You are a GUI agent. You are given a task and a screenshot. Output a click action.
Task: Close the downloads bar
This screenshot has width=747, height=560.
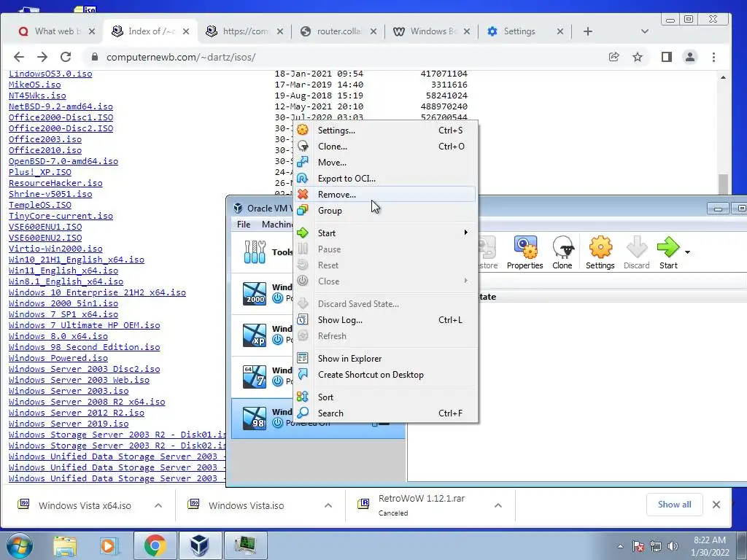(716, 505)
